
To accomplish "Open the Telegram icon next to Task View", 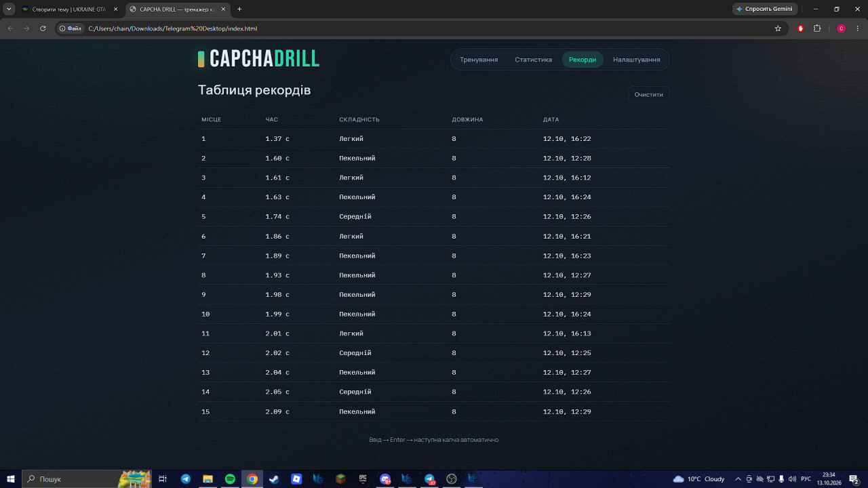I will 186,479.
